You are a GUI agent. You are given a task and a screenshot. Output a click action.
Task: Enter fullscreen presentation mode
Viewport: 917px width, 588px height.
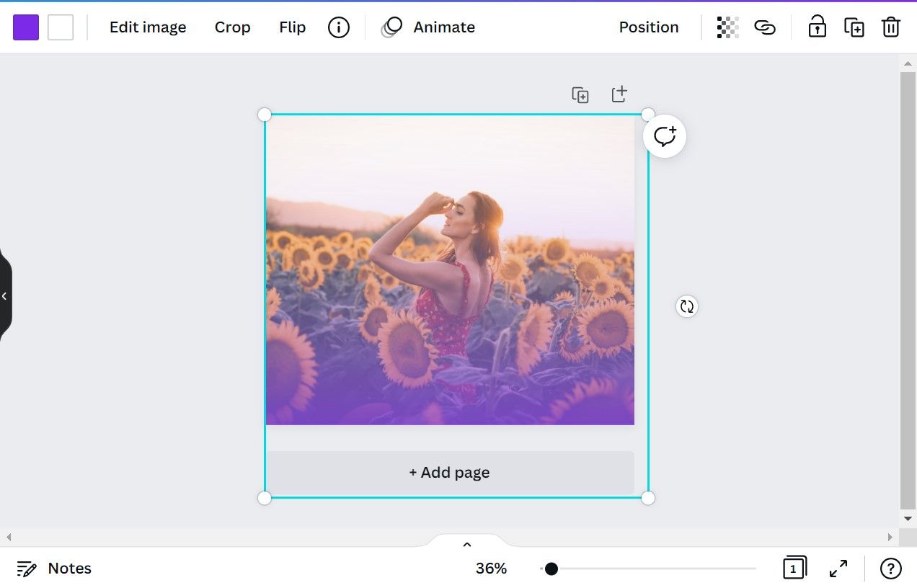(x=838, y=569)
